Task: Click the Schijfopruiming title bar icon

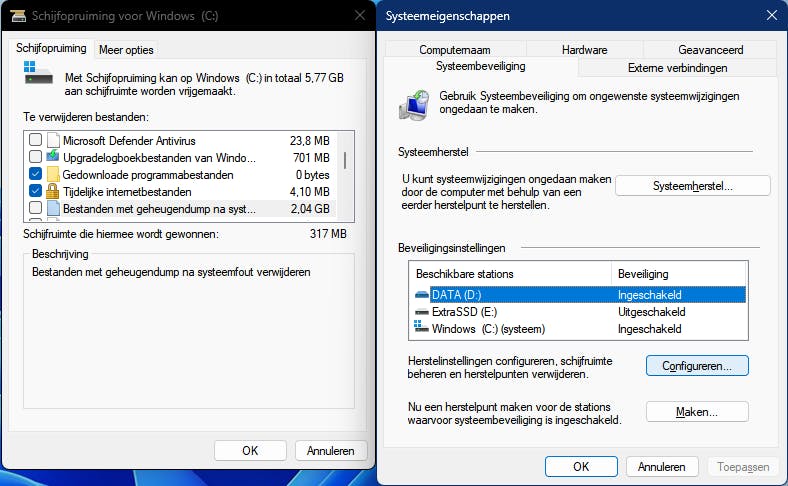Action: [18, 16]
